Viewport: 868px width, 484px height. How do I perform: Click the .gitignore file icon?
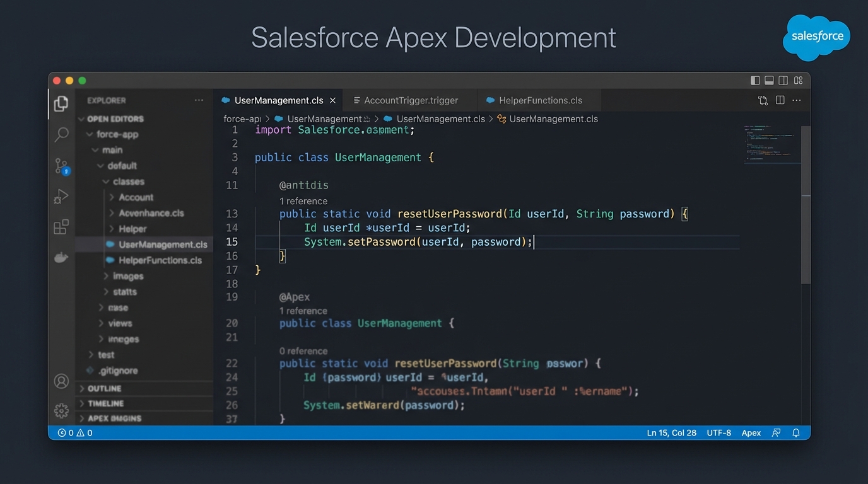pyautogui.click(x=90, y=371)
